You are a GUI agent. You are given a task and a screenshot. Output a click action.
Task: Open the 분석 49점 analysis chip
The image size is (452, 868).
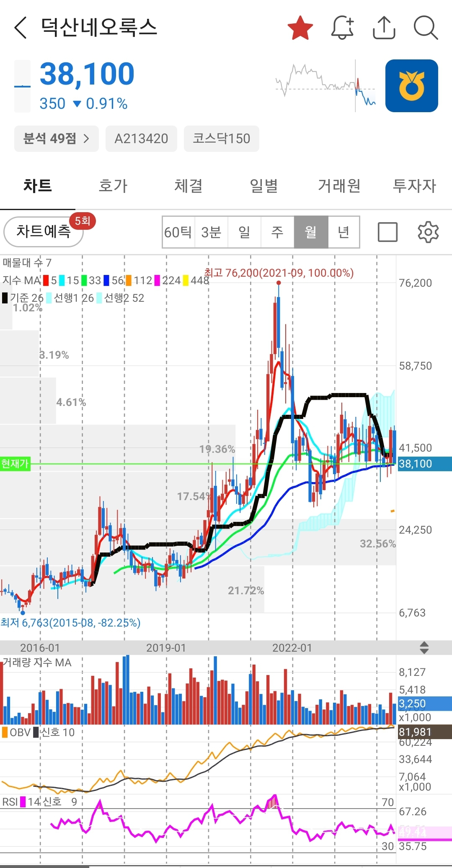click(x=56, y=139)
